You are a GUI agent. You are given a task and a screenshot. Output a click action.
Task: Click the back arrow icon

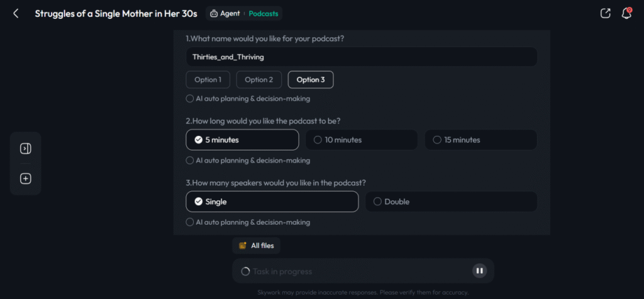16,13
